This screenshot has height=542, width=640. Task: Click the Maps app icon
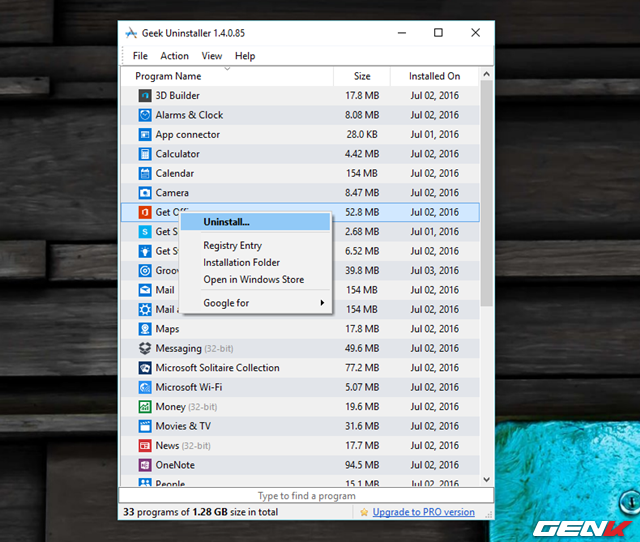(x=145, y=329)
